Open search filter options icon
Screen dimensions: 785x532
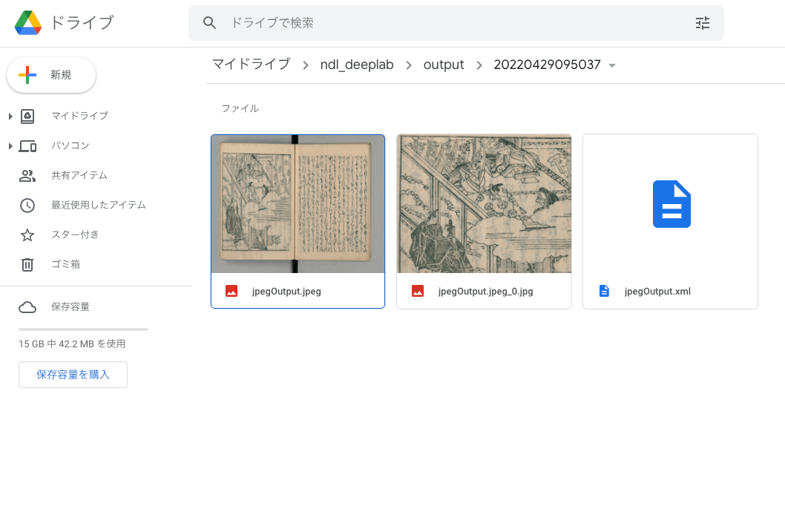tap(703, 23)
